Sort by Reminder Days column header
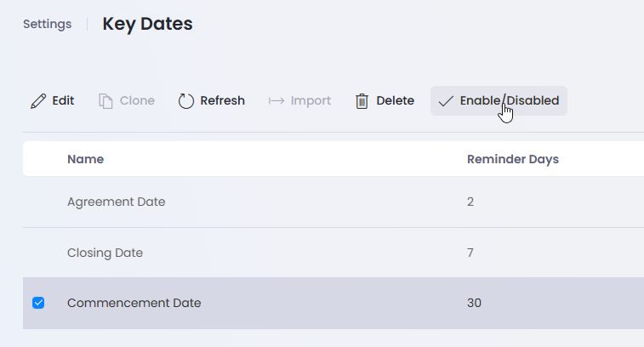This screenshot has width=644, height=347. (x=513, y=159)
